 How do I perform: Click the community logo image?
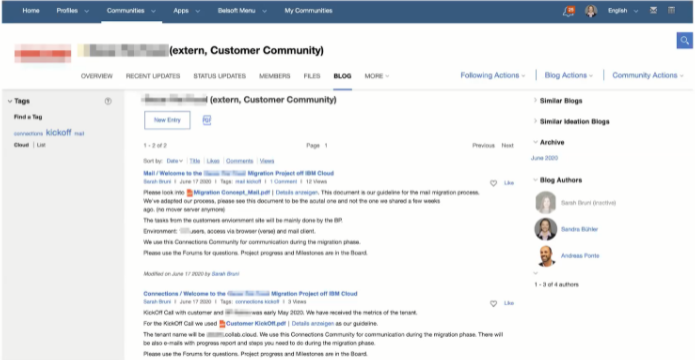pyautogui.click(x=43, y=53)
